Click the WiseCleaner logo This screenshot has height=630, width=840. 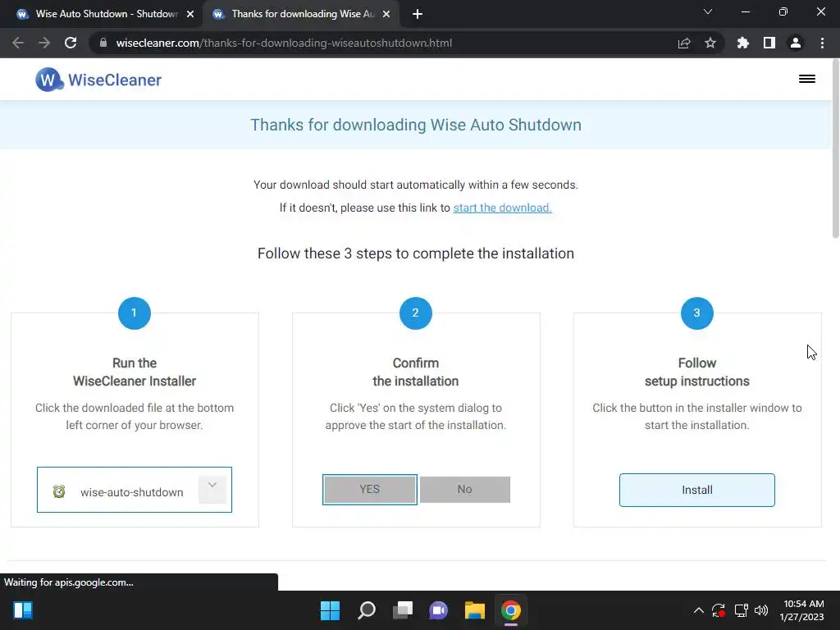coord(98,80)
